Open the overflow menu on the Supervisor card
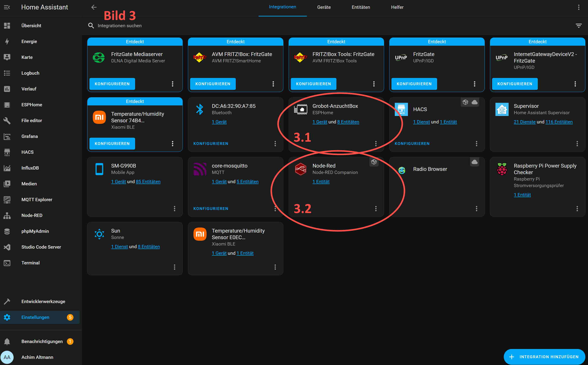 577,144
